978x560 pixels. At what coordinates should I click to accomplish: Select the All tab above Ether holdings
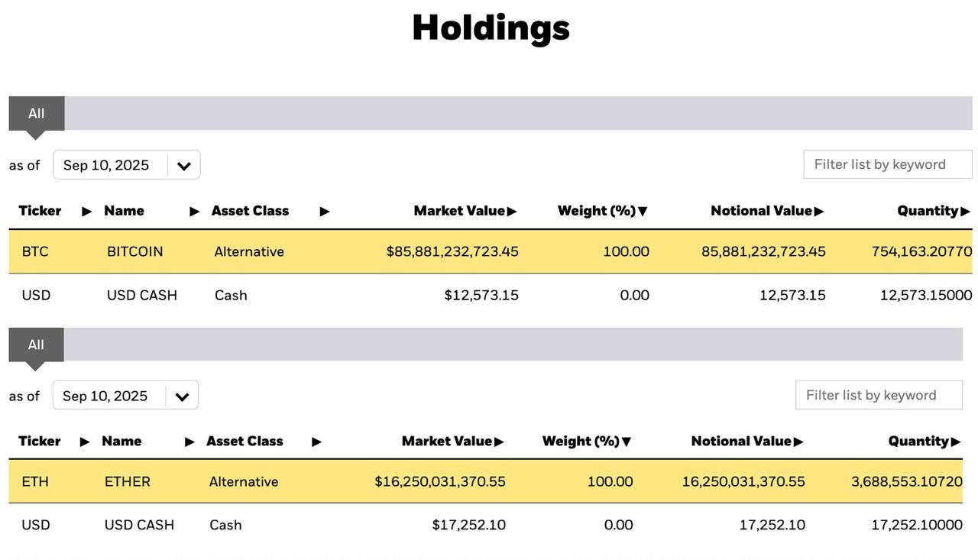coord(36,345)
